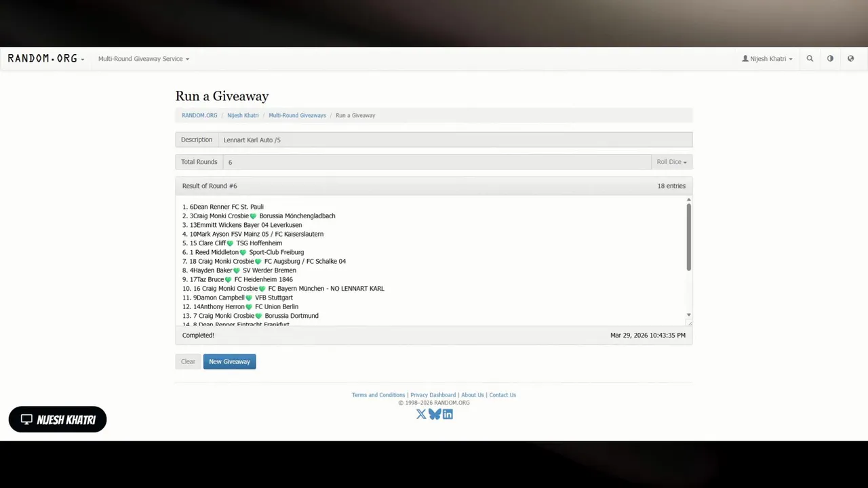
Task: Select entry '9Damon Campbell VFB Stuttgart'
Action: (237, 298)
